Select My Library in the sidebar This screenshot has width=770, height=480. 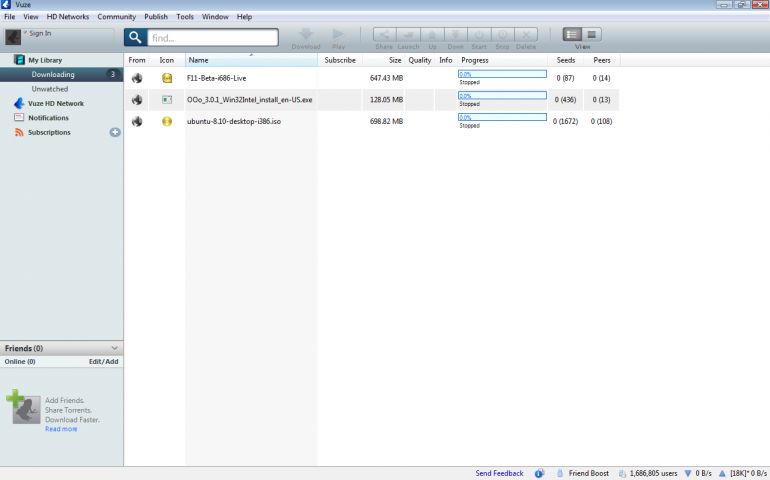pos(45,60)
